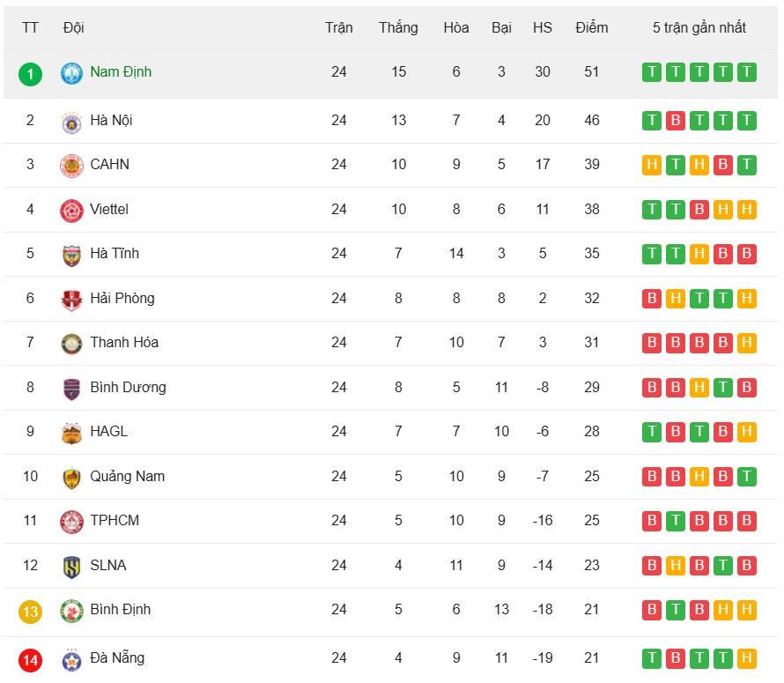Click the Nam Định club logo

[x=71, y=73]
